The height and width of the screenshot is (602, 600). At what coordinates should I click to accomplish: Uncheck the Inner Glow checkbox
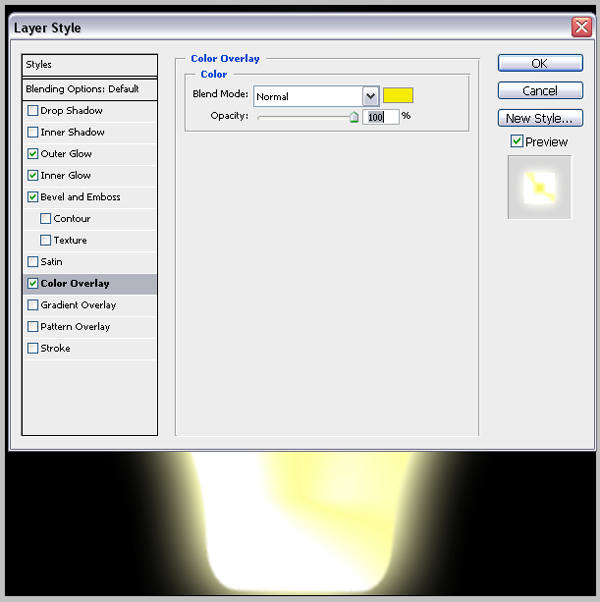(x=33, y=175)
